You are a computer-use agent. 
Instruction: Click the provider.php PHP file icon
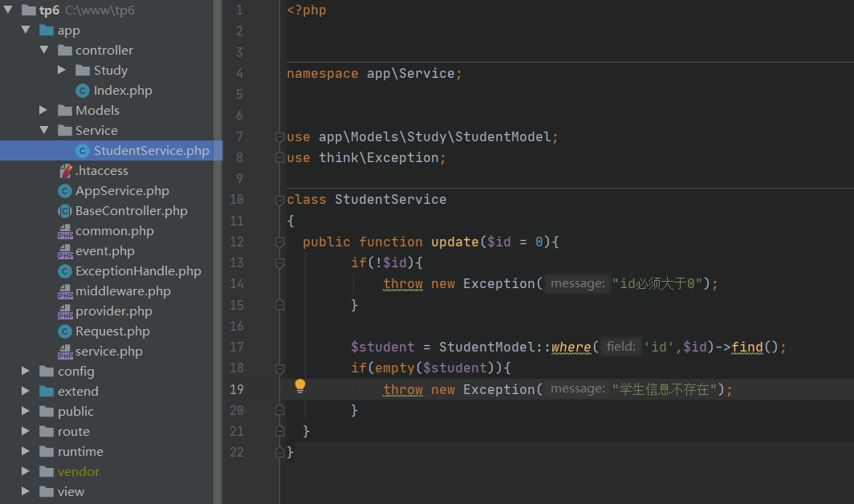tap(65, 311)
